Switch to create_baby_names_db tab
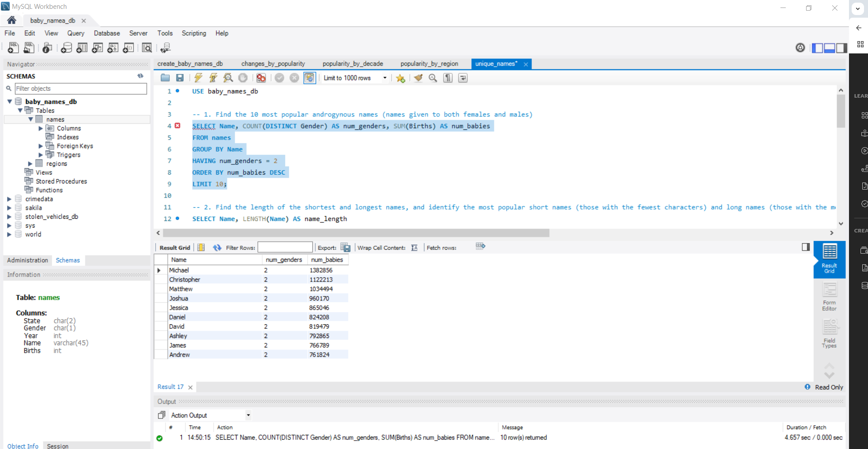 pos(190,64)
